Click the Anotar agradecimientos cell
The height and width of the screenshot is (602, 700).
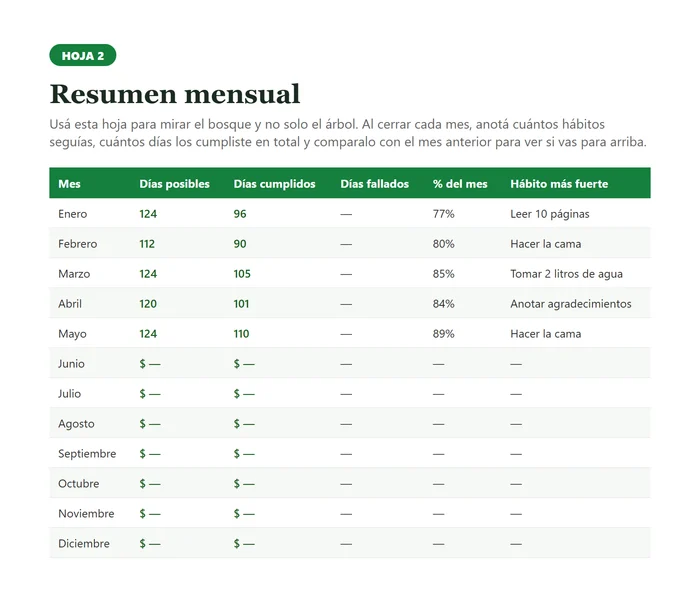pyautogui.click(x=571, y=303)
